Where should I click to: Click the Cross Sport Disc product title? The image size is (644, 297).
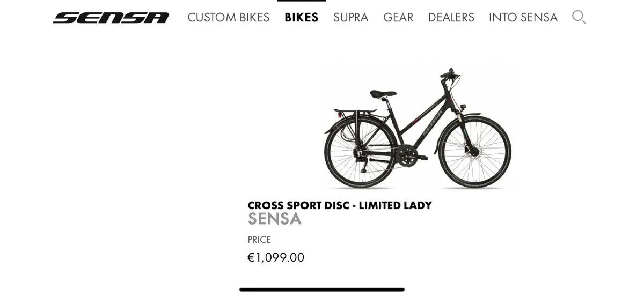[x=339, y=205]
